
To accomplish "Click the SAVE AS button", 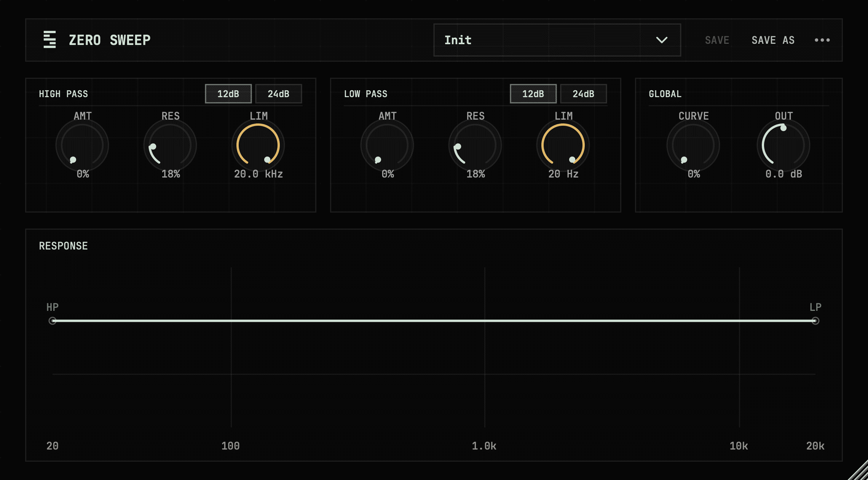I will pyautogui.click(x=773, y=40).
